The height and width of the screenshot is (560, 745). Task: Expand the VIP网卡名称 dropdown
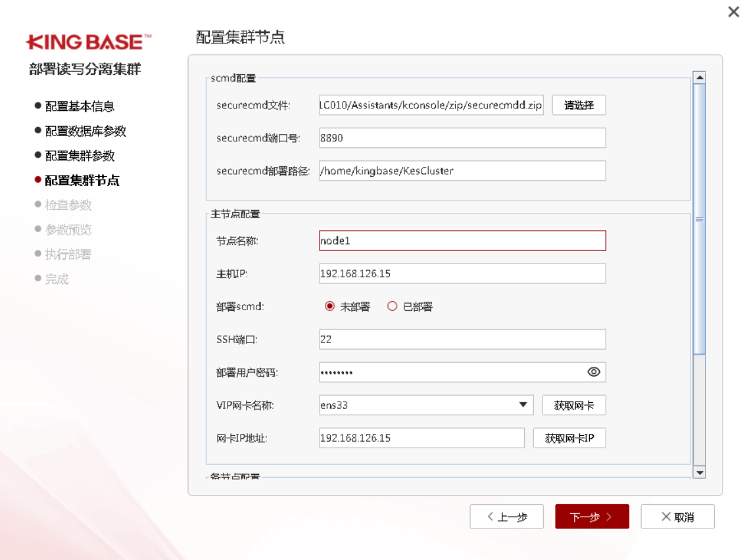tap(523, 405)
